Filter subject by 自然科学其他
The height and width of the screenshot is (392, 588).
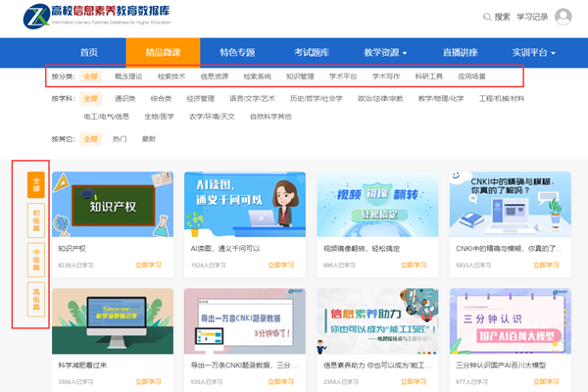coord(270,117)
